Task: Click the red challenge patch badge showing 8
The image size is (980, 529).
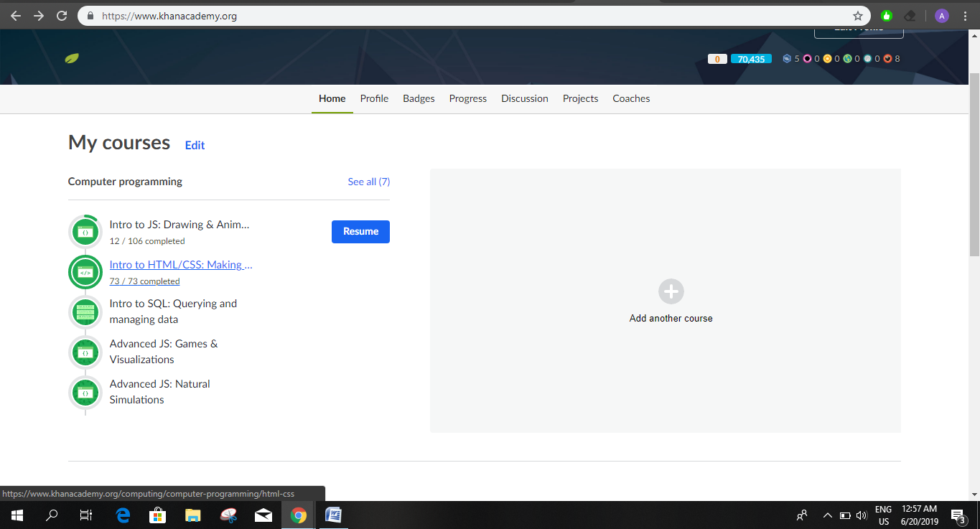Action: (x=887, y=59)
